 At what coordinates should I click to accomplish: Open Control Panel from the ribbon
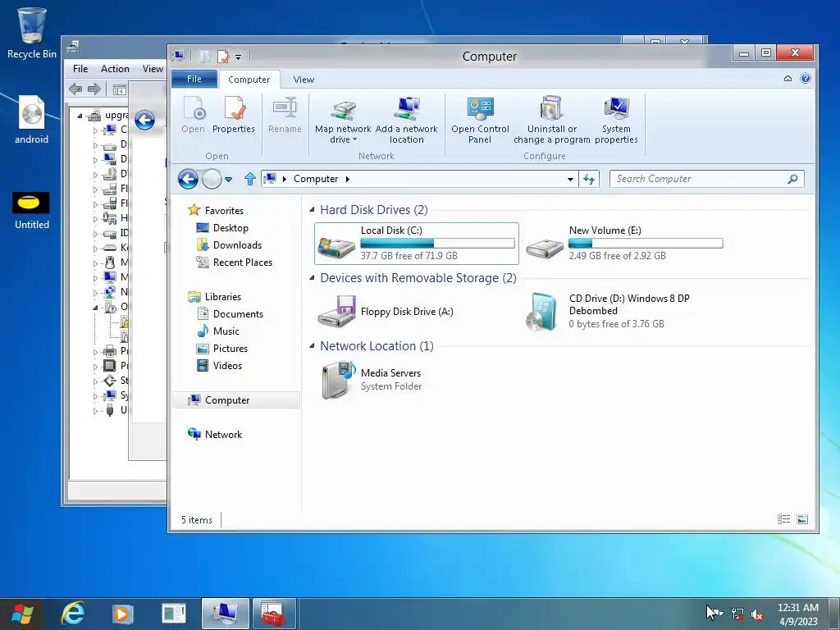point(480,121)
